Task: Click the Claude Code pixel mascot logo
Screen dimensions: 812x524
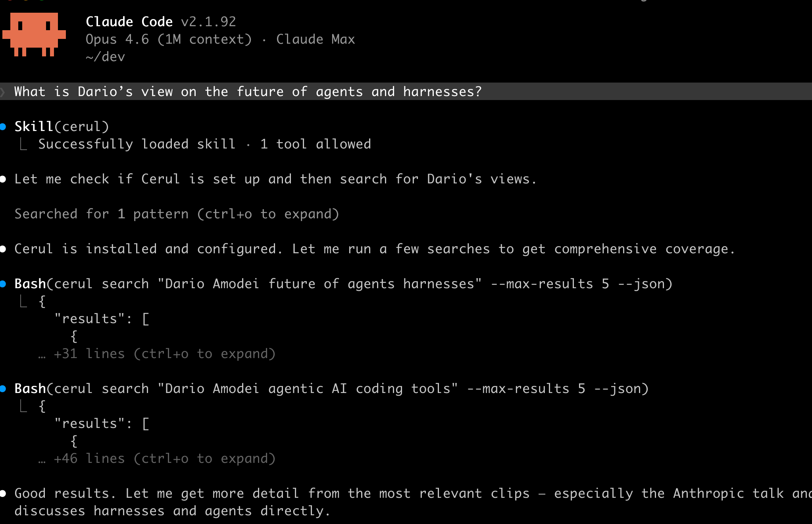Action: [x=34, y=35]
